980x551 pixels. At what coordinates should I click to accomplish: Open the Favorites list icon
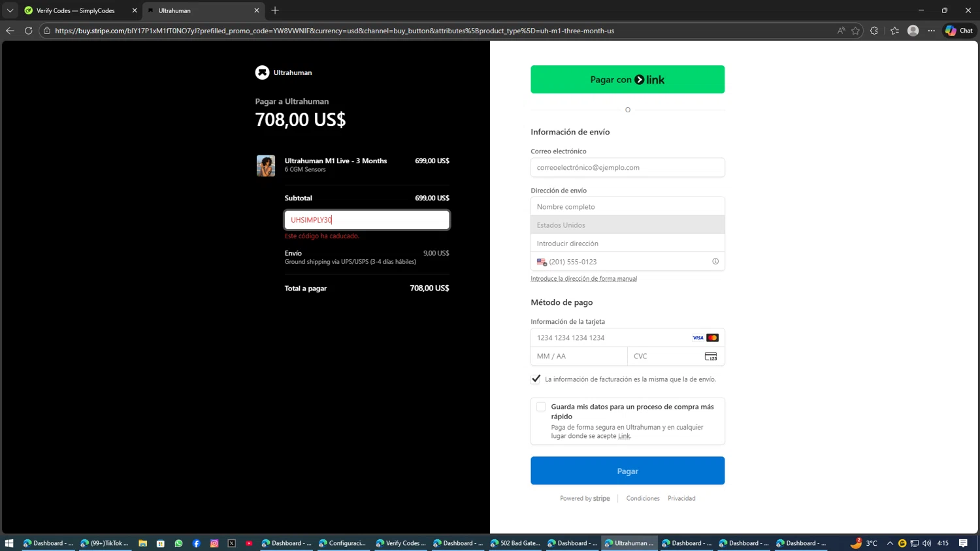tap(894, 31)
